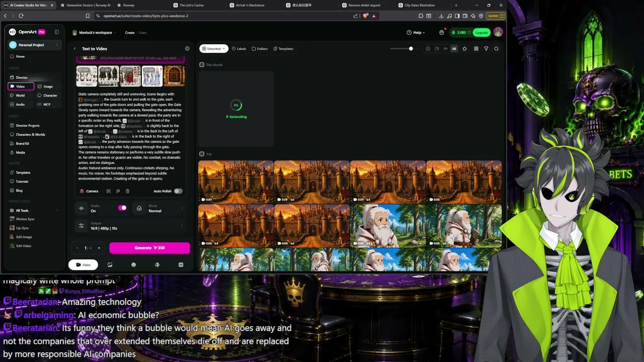Bookmark this page in the address bar

(x=88, y=16)
